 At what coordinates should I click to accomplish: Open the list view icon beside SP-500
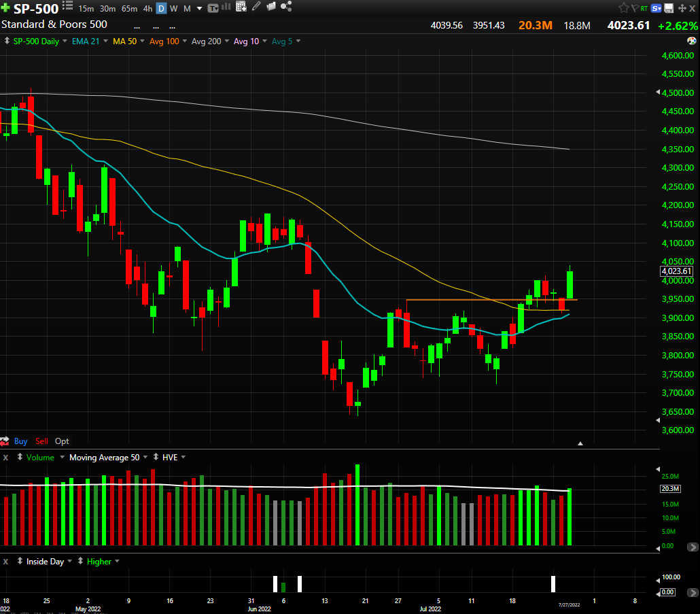pos(67,5)
